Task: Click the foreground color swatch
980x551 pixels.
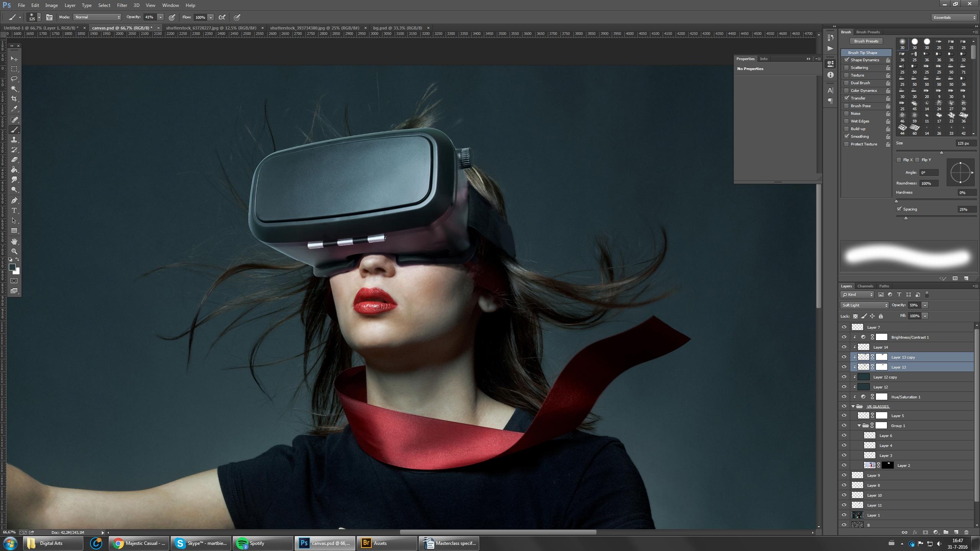Action: [12, 267]
